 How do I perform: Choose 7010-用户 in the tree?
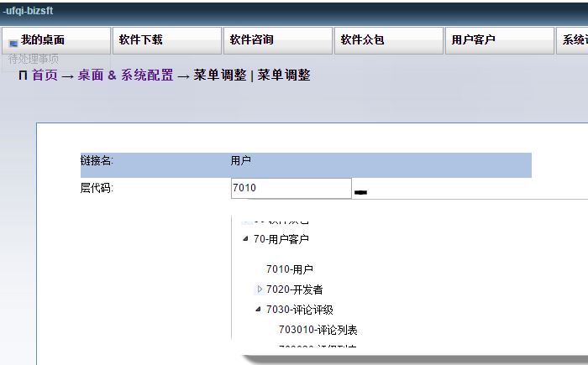click(x=290, y=269)
